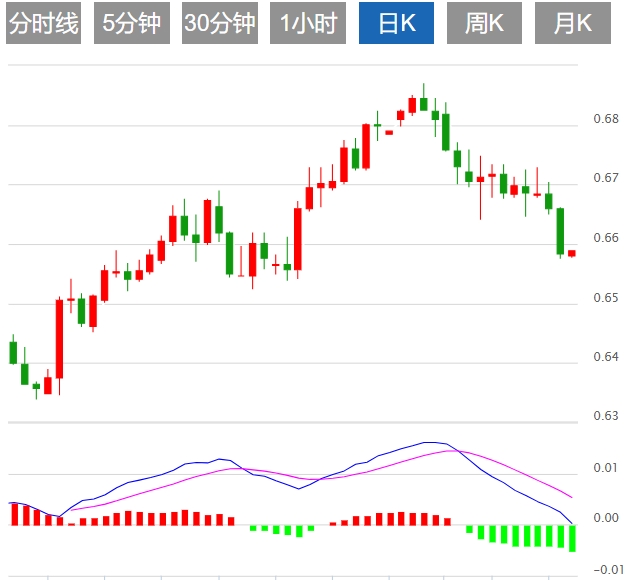Click the first red MACD histogram bar
This screenshot has width=633, height=580.
coord(15,514)
